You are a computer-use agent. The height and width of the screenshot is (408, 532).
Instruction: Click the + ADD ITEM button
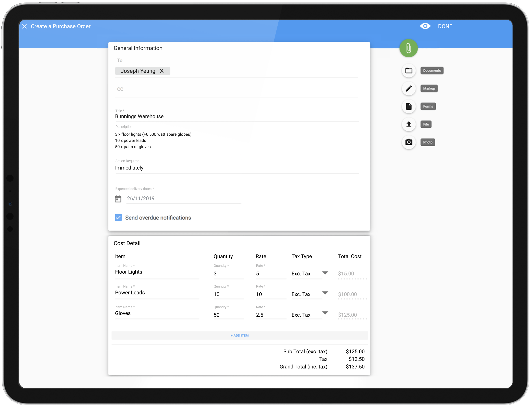pos(240,336)
